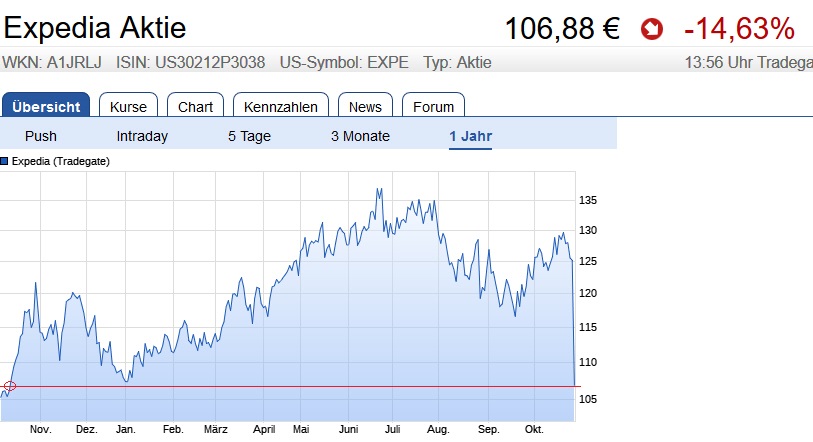Click the Typ: Aktie text
813x442 pixels.
[457, 63]
